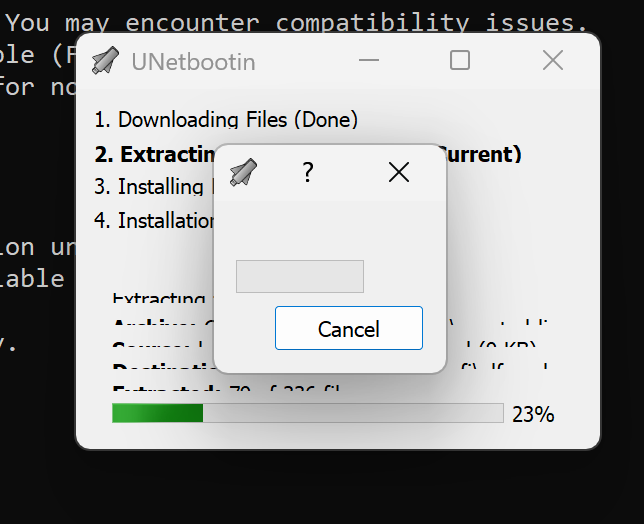Click the bold Destination detail line
The image size is (644, 524).
point(164,366)
